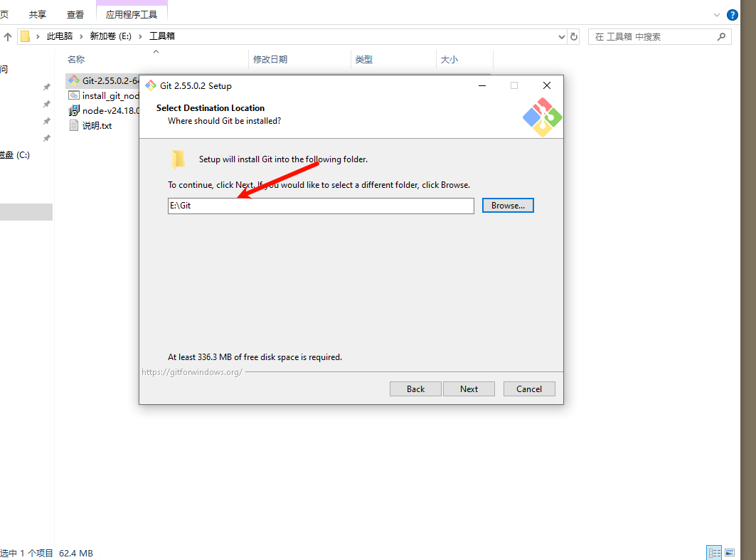
Task: Open the 查看 ribbon tab in Explorer
Action: pos(75,14)
